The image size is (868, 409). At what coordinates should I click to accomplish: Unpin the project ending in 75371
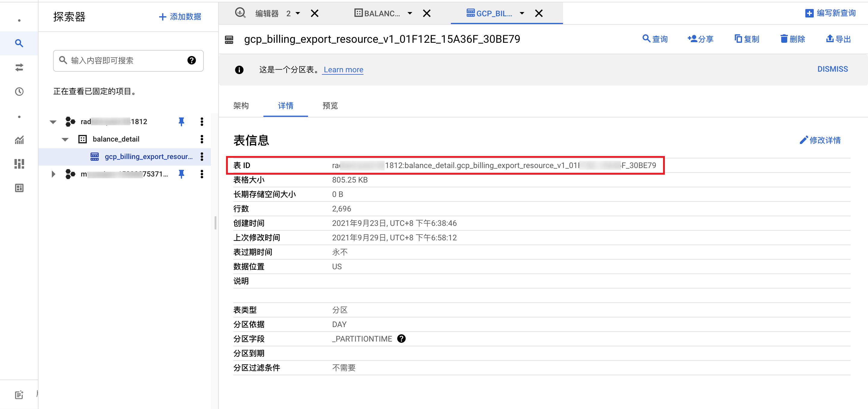point(181,174)
